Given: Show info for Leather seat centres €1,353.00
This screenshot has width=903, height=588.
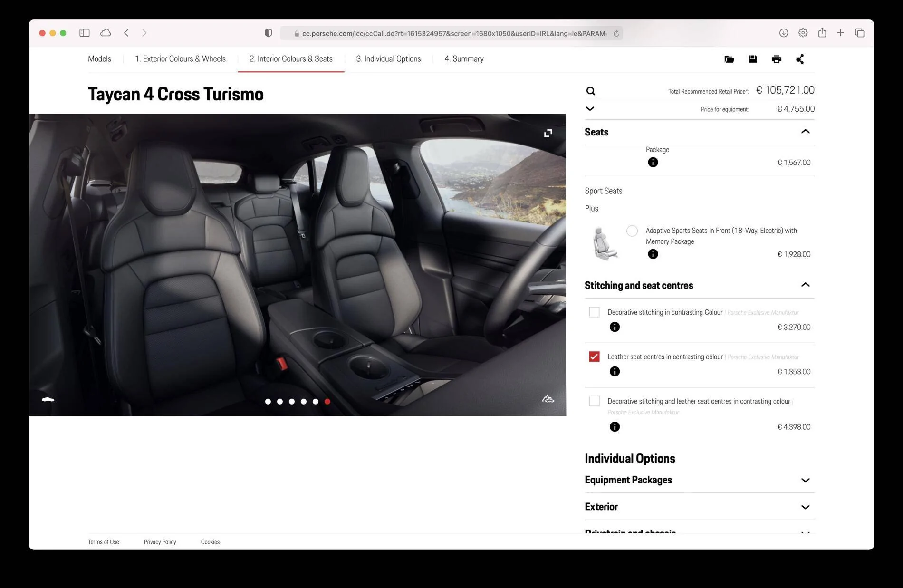Looking at the screenshot, I should point(615,371).
